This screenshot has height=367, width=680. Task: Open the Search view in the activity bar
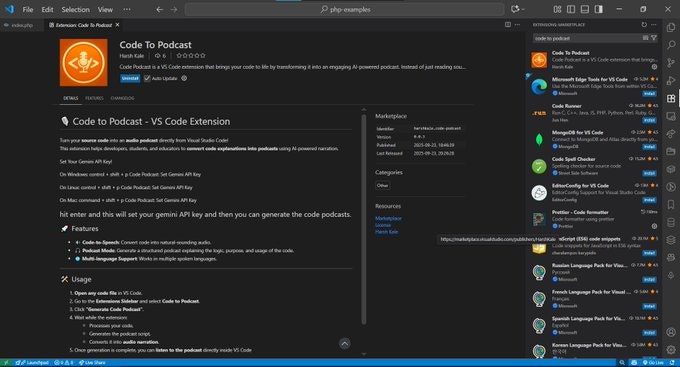point(671,45)
